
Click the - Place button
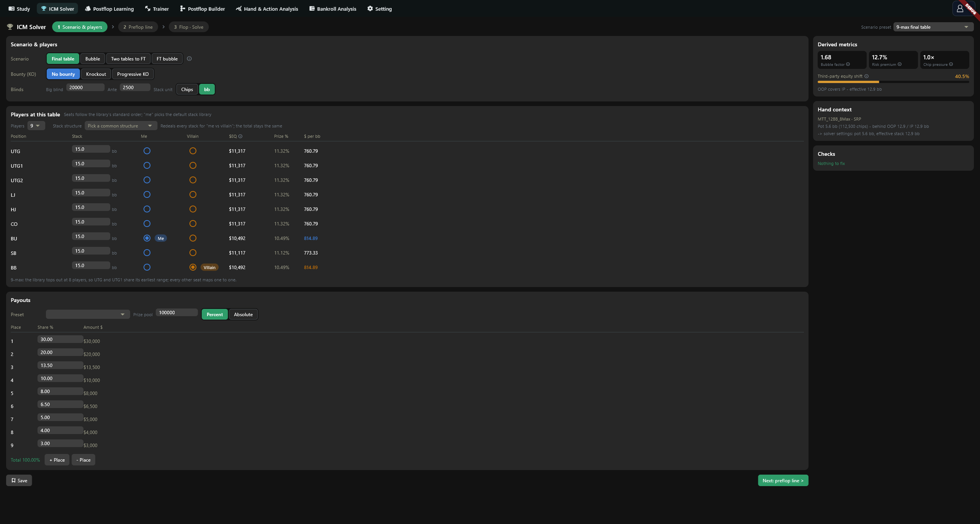coord(83,460)
